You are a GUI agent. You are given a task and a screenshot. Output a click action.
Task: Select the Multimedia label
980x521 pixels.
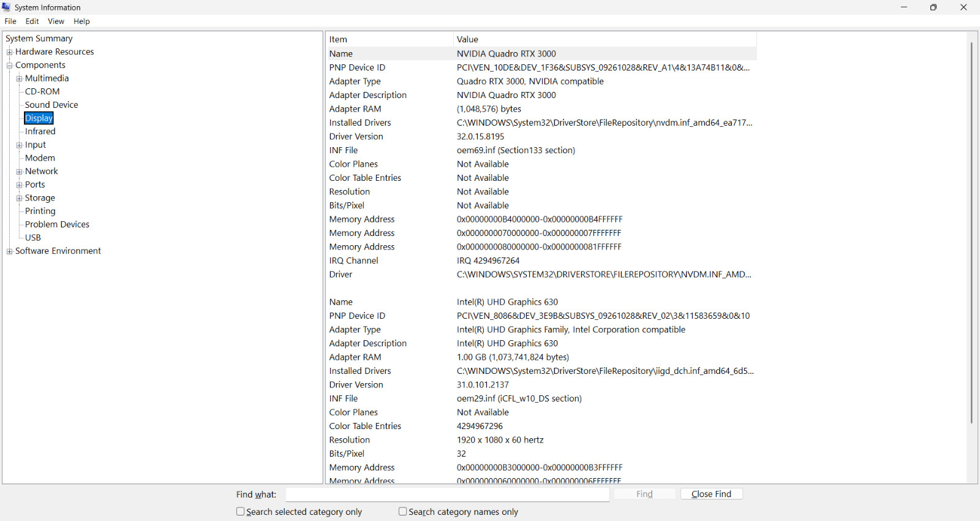tap(47, 78)
